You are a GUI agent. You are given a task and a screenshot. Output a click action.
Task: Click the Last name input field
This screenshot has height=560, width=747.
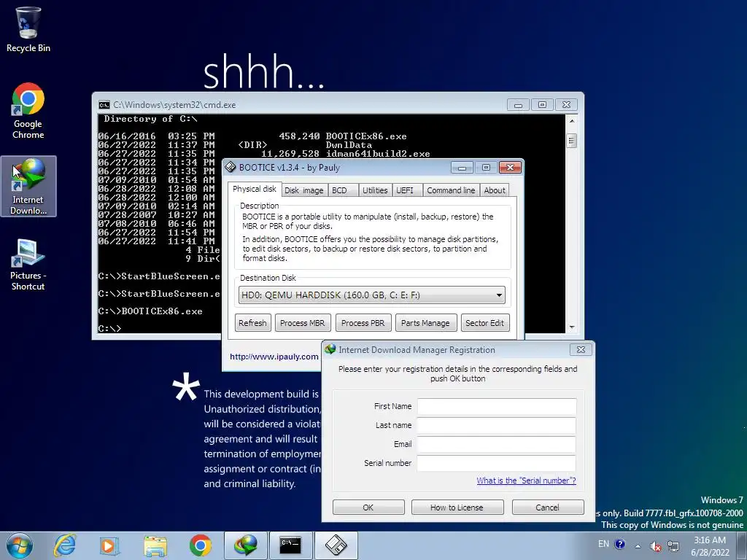(x=496, y=425)
